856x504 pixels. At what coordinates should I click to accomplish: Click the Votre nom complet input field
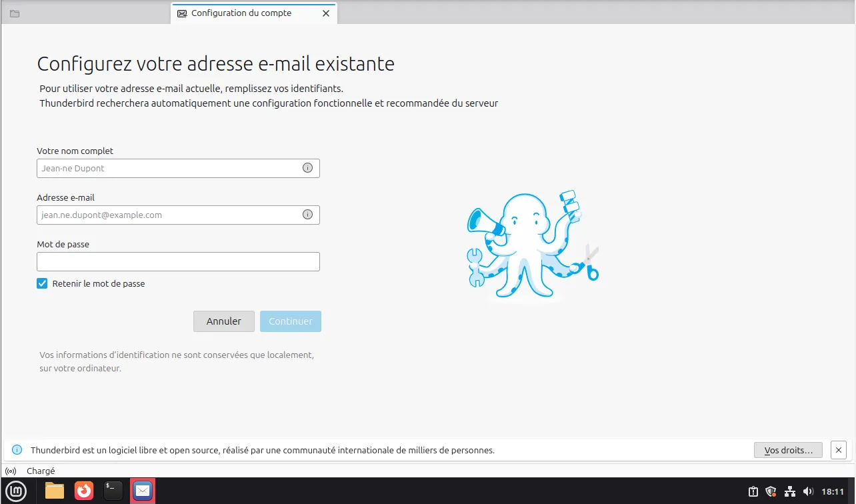click(x=167, y=169)
